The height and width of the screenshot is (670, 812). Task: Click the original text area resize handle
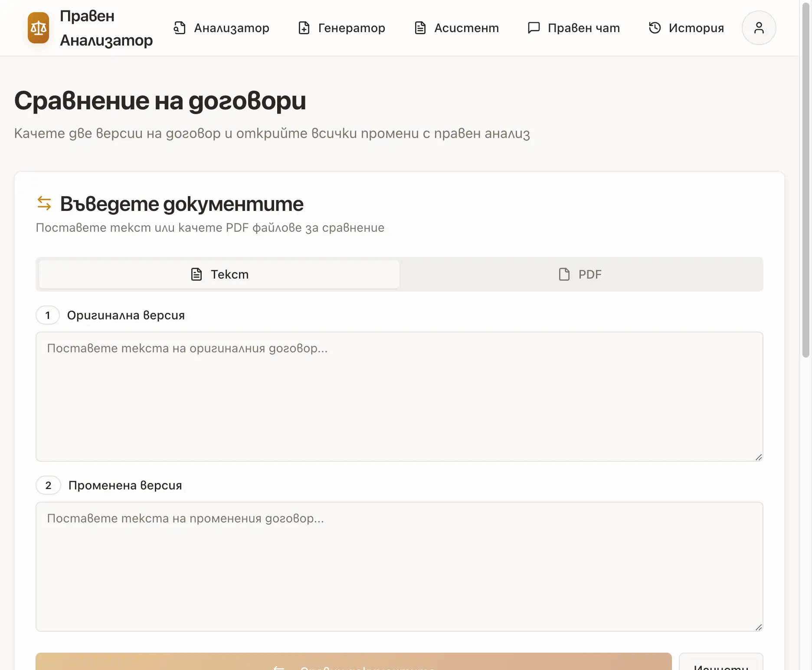click(x=758, y=457)
